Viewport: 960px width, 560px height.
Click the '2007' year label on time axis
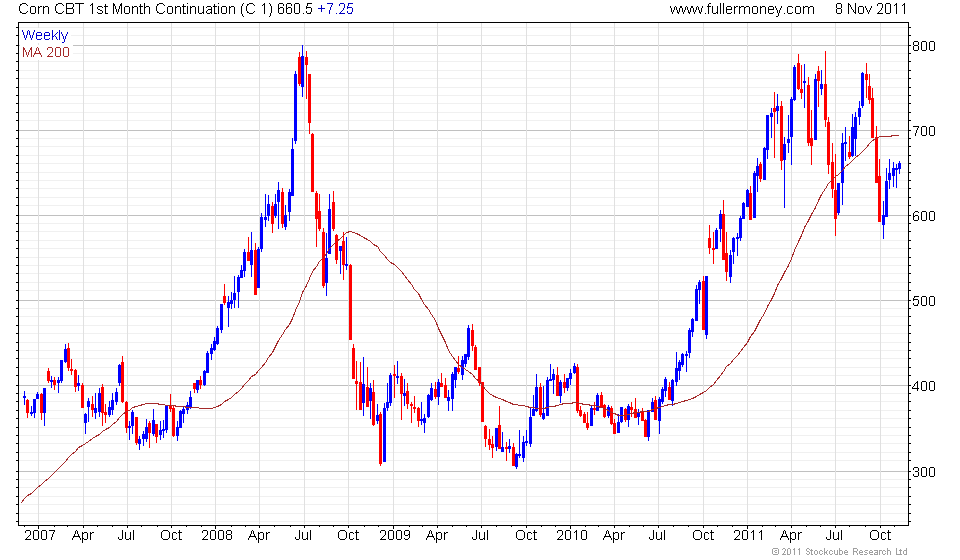click(x=40, y=536)
